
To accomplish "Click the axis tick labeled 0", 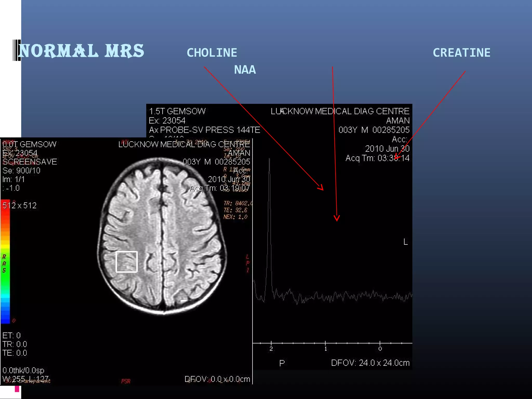I will (380, 348).
